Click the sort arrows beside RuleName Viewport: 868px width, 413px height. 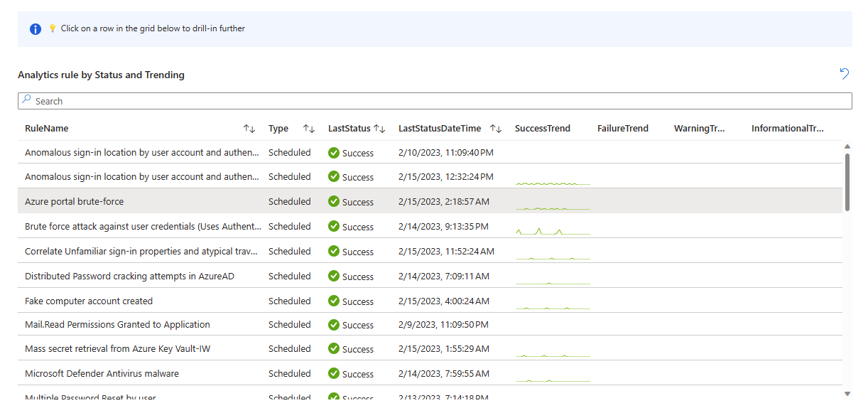pyautogui.click(x=249, y=128)
